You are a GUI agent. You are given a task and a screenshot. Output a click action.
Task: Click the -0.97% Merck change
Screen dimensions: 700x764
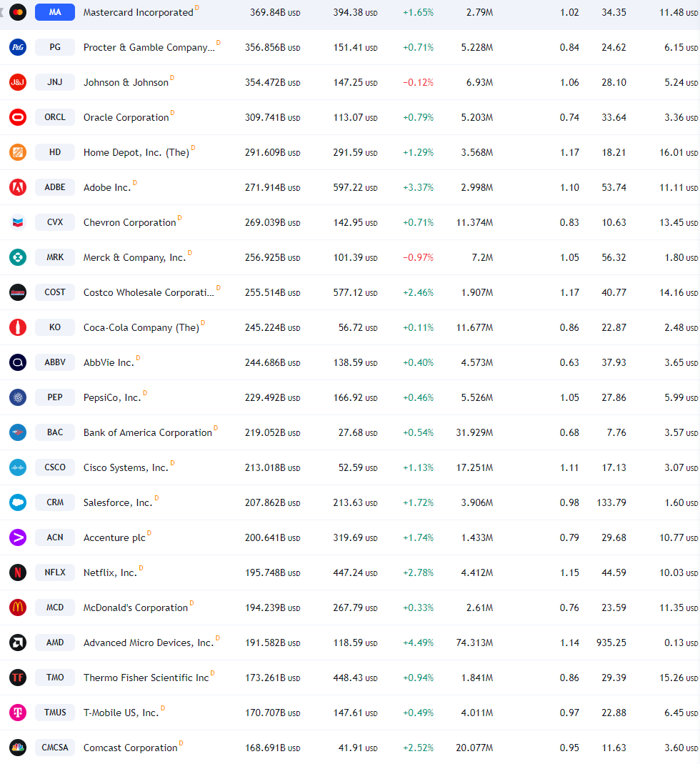418,258
